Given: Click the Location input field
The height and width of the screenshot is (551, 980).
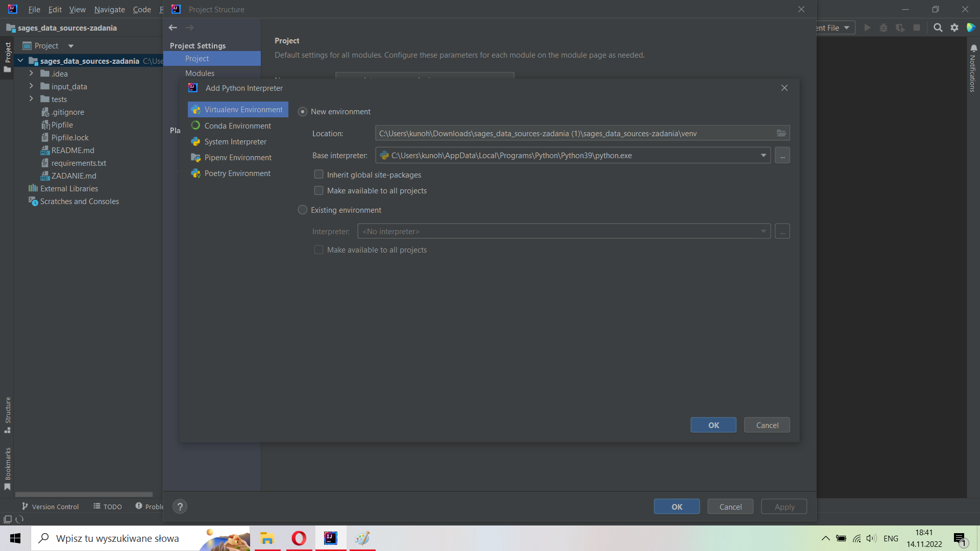Looking at the screenshot, I should pos(578,133).
